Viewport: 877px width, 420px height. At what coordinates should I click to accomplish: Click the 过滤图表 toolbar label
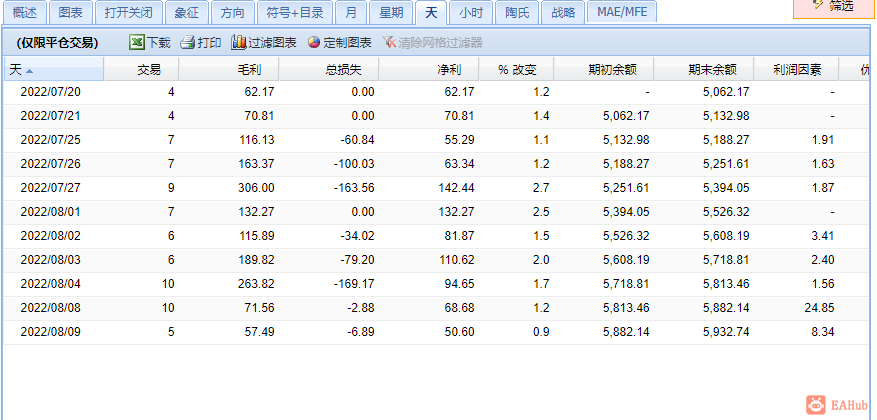coord(272,43)
